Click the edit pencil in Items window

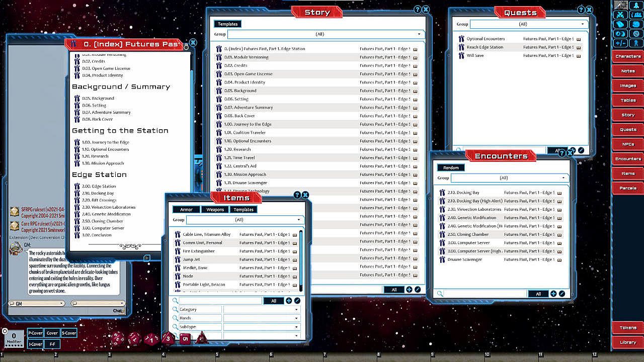coord(297,301)
